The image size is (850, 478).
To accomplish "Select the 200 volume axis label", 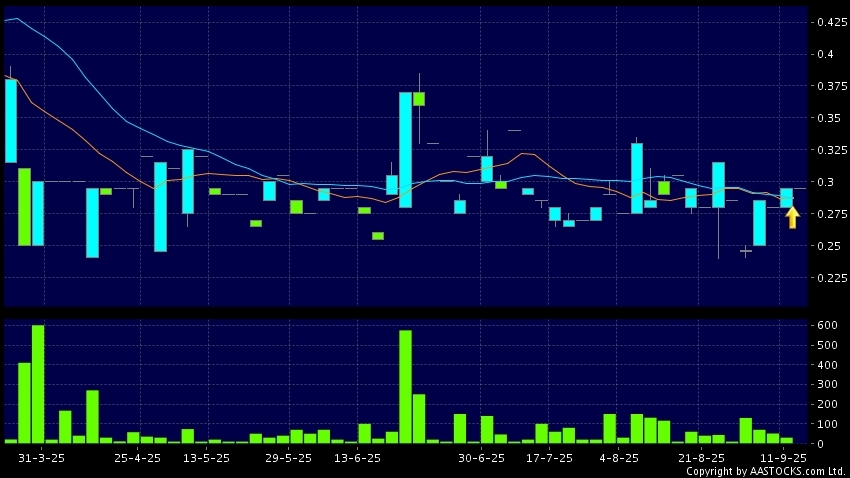I will (827, 404).
